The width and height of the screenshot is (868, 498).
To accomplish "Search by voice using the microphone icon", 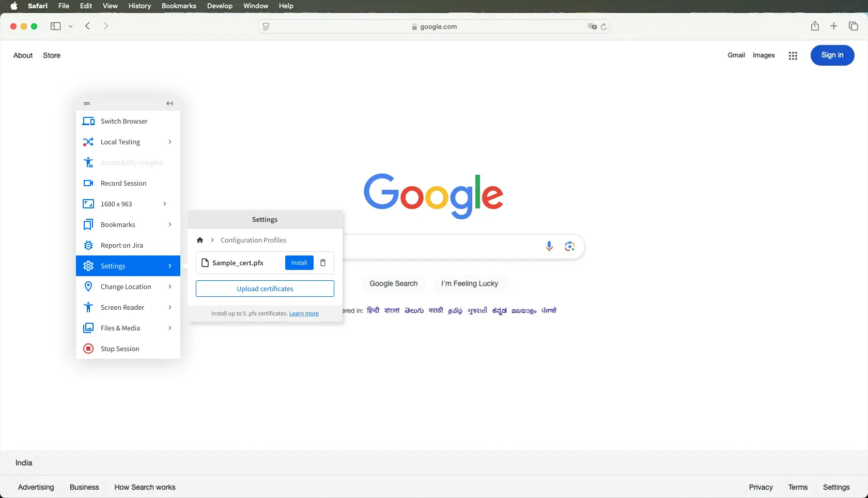I will 549,246.
